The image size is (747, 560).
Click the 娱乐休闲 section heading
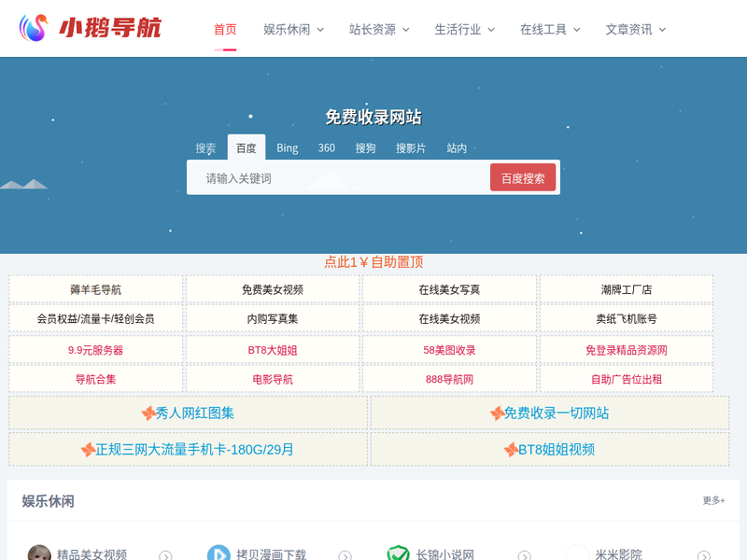click(x=49, y=501)
